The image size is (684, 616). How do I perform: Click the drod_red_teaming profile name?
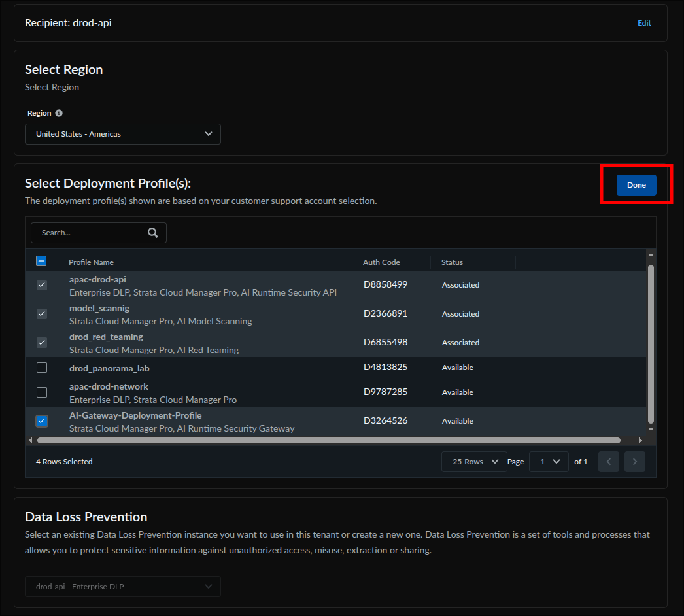106,337
